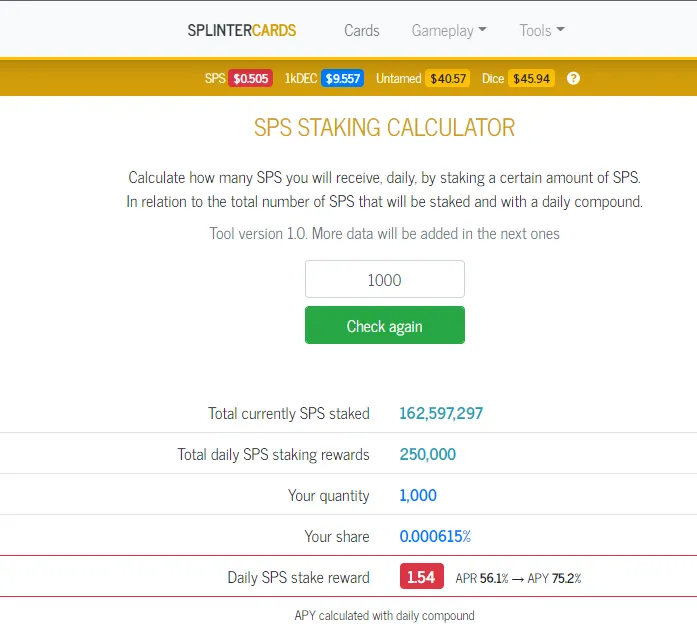Viewport: 697px width, 632px height.
Task: Click the 'Daily SPS stake reward' label
Action: click(x=298, y=577)
